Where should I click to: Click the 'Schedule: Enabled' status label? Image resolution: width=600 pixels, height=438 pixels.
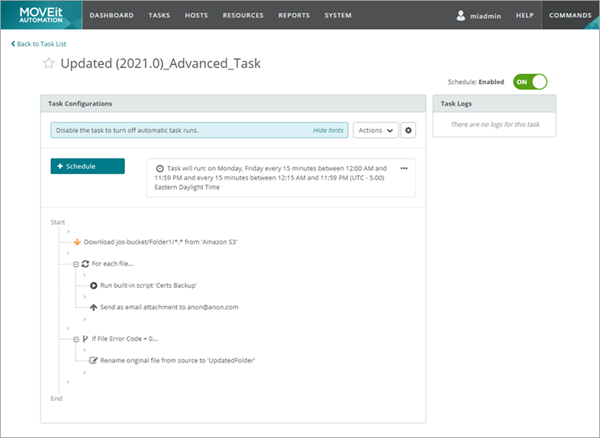(476, 82)
